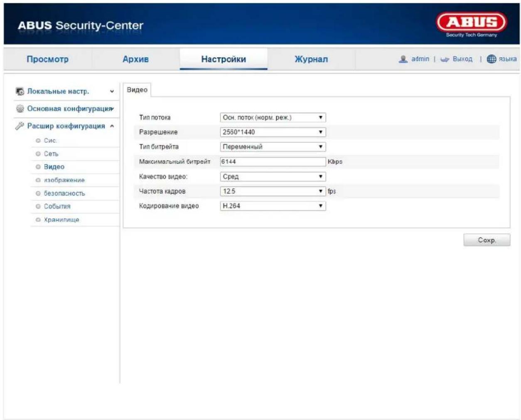The height and width of the screenshot is (420, 521).
Task: Click the bullet icon beside изображение
Action: click(x=38, y=180)
